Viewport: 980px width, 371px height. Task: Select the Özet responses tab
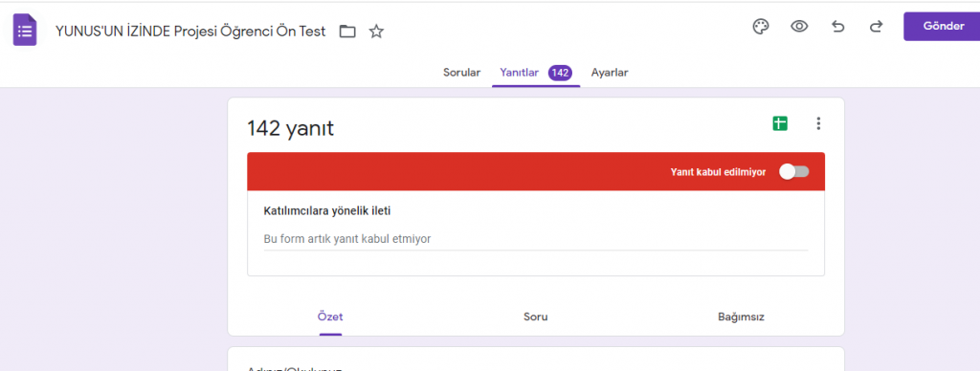330,316
